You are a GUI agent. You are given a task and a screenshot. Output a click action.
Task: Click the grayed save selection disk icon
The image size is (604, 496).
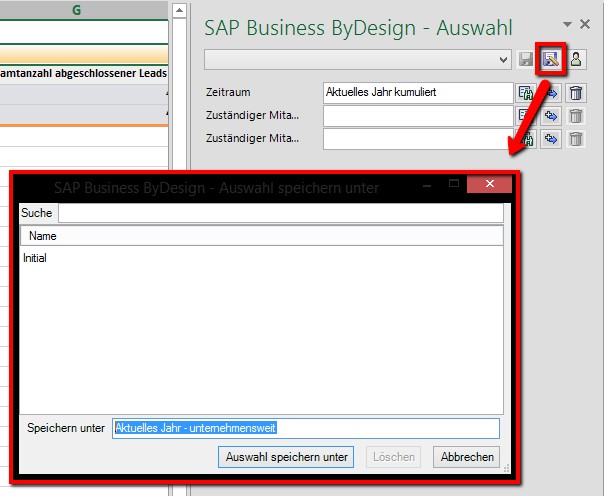(527, 60)
